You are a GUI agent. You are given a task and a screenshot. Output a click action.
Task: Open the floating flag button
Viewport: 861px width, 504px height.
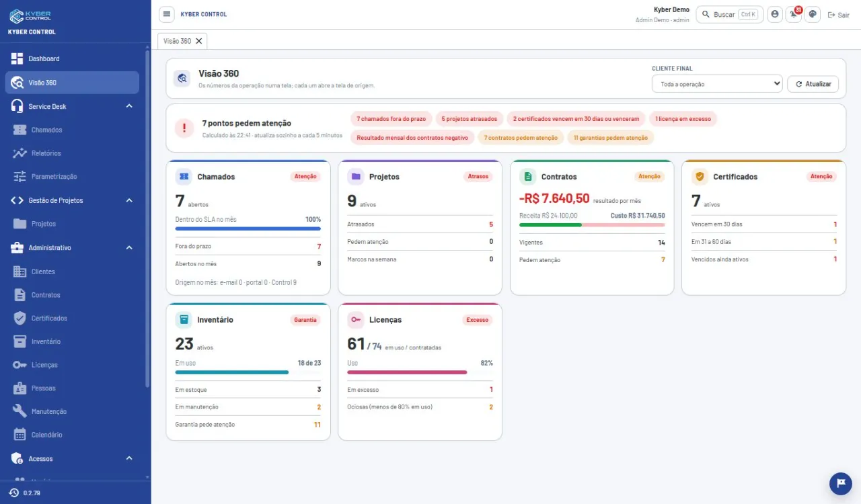(x=840, y=483)
